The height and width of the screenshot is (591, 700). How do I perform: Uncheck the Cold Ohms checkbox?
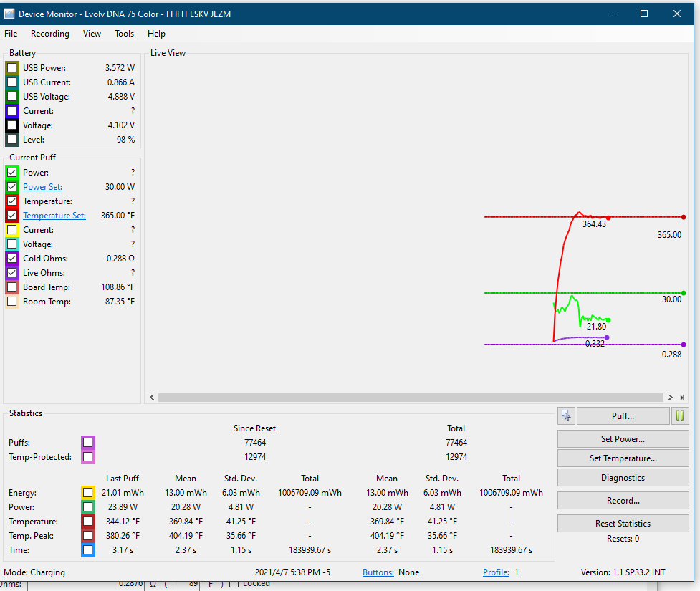tap(12, 259)
